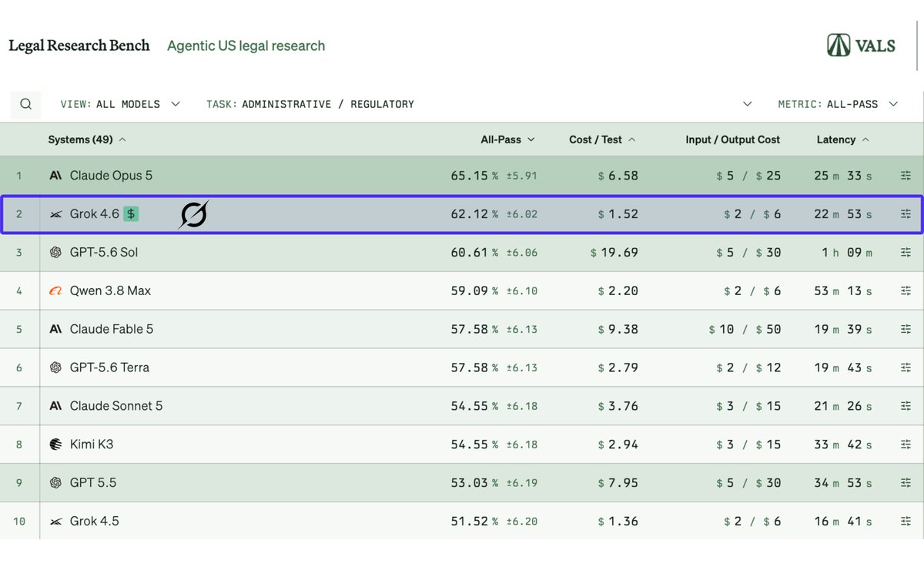Open settings icon for Qwen 3.8 Max row
Image resolution: width=924 pixels, height=584 pixels.
click(906, 291)
